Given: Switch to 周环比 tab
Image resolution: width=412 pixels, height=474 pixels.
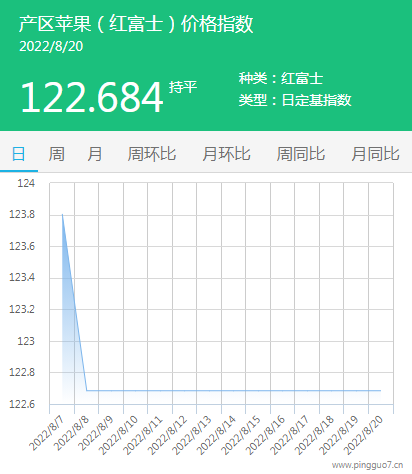Looking at the screenshot, I should (x=152, y=154).
